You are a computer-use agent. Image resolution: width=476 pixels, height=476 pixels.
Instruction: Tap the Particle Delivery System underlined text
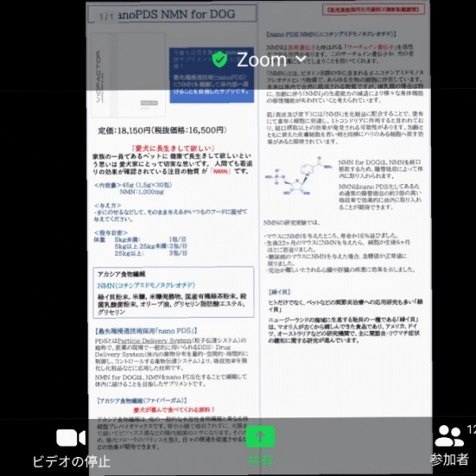154,340
